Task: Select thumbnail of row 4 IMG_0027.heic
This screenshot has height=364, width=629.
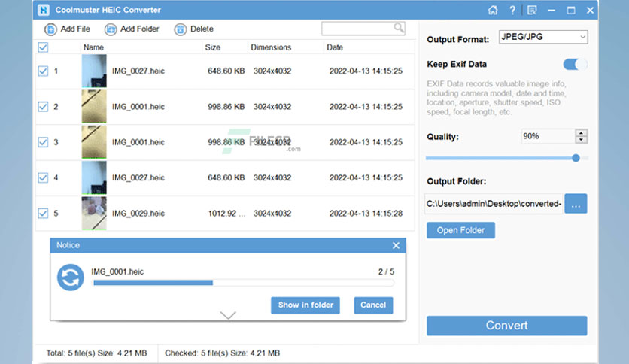Action: (x=94, y=177)
